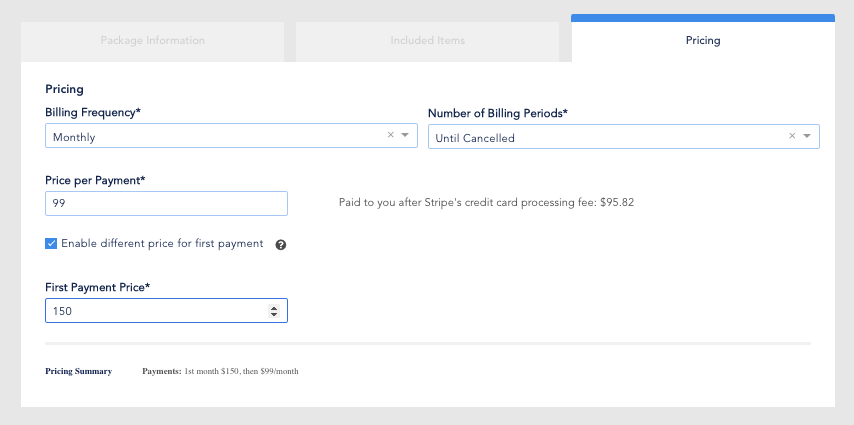Image resolution: width=854 pixels, height=425 pixels.
Task: Select the Pricing tab
Action: (703, 39)
